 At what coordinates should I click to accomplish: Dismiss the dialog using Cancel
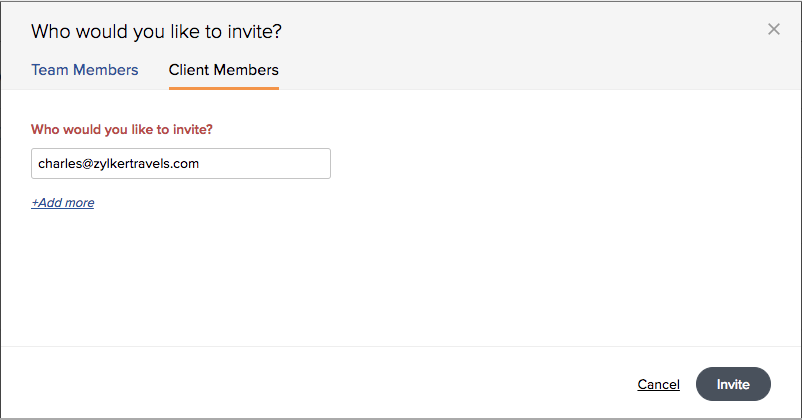point(658,385)
